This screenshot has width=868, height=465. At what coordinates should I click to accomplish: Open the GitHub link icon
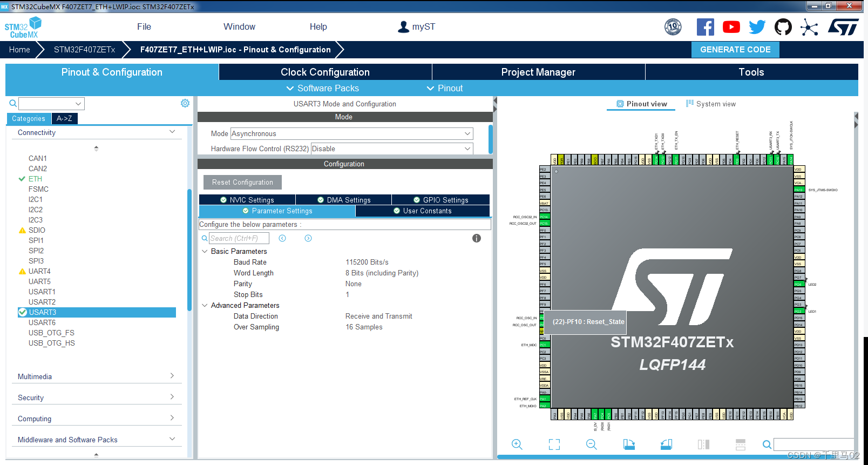pyautogui.click(x=783, y=27)
